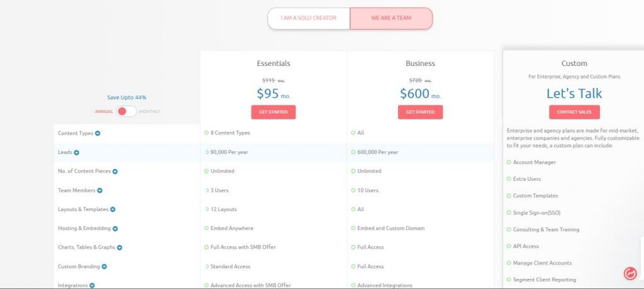This screenshot has height=289, width=644.
Task: Click the plus icon beside Team Members
Action: point(100,190)
